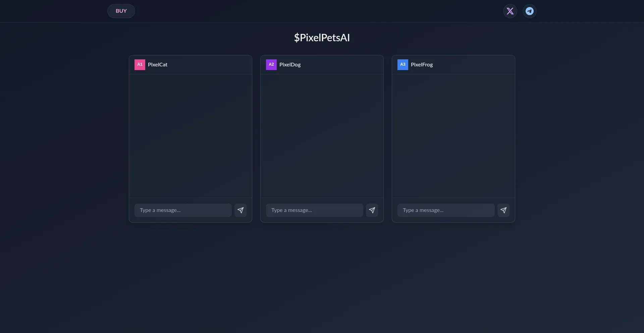This screenshot has height=333, width=644.
Task: Select the PixelCat agent name
Action: pyautogui.click(x=158, y=65)
